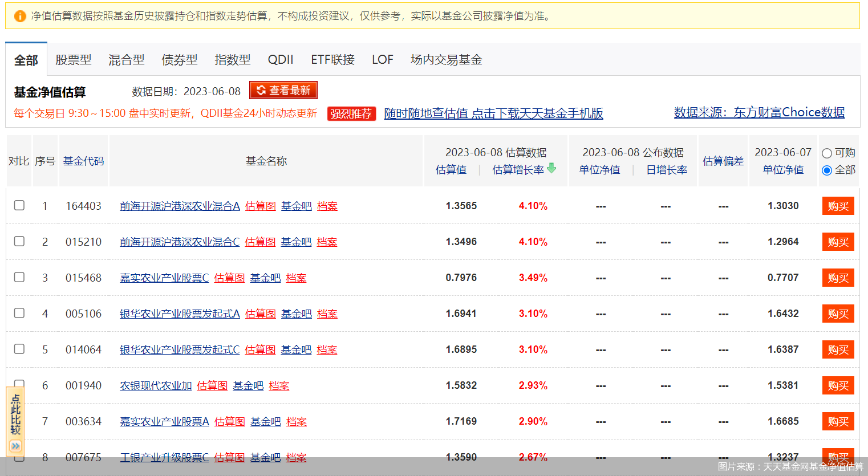The height and width of the screenshot is (476, 868).
Task: Open the 指数型 tab
Action: pos(233,59)
